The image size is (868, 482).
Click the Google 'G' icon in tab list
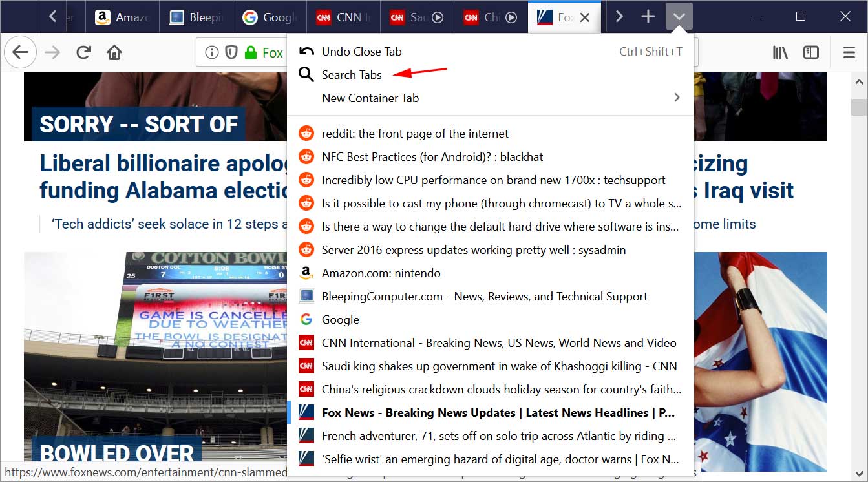point(306,320)
